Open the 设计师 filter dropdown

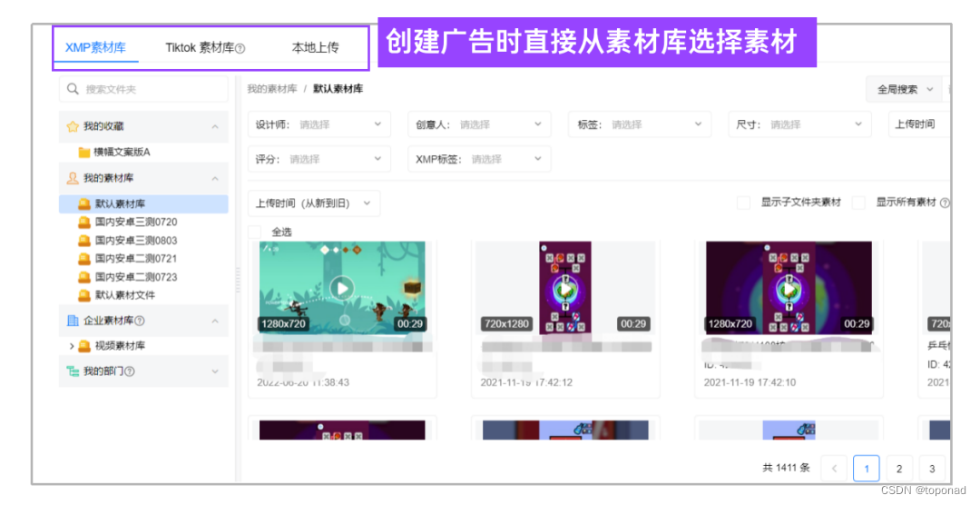coord(319,124)
